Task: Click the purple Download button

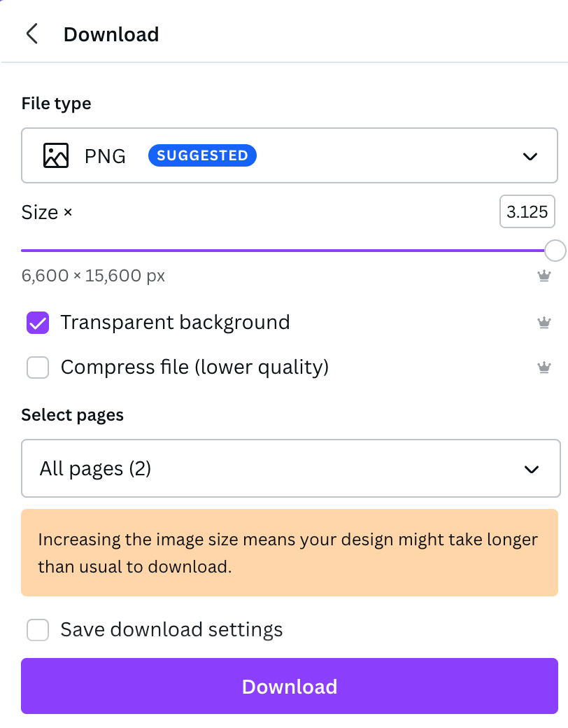Action: pyautogui.click(x=289, y=686)
